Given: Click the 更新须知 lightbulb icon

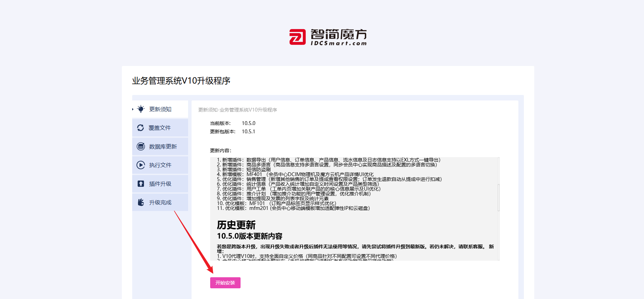Looking at the screenshot, I should click(141, 109).
